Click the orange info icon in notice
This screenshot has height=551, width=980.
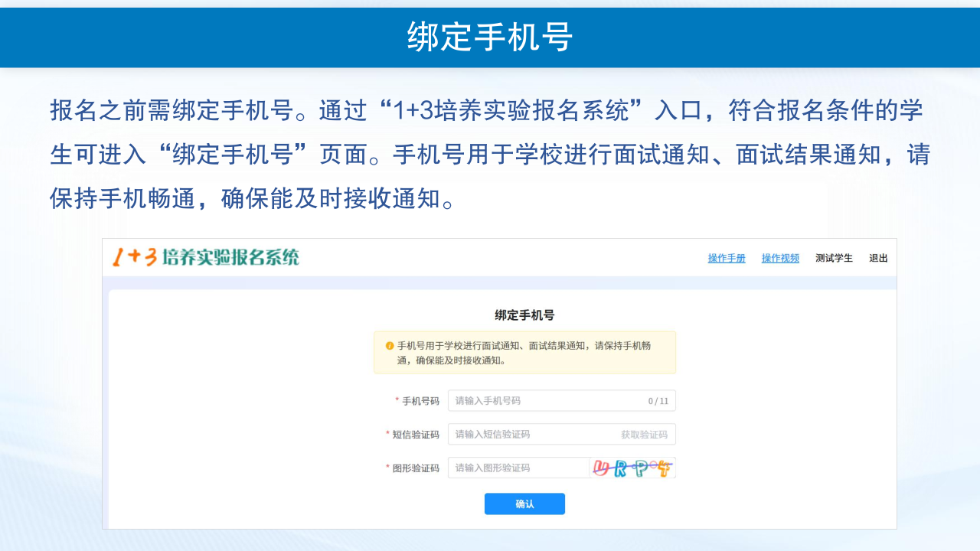tap(389, 346)
